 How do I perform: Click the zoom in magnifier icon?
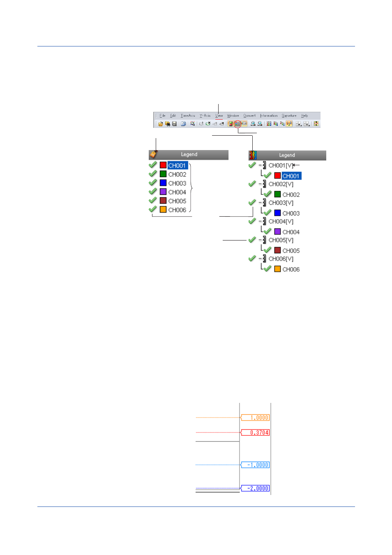(253, 124)
